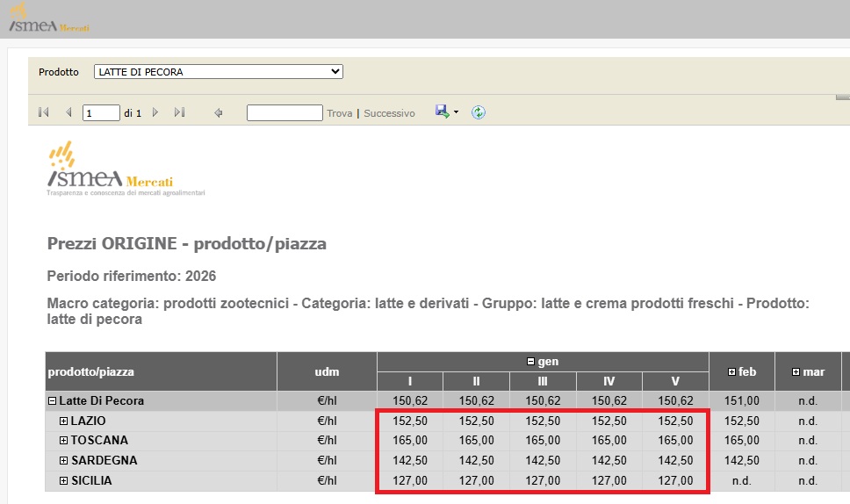Click the di 1 page count text
This screenshot has width=850, height=504.
(x=133, y=113)
